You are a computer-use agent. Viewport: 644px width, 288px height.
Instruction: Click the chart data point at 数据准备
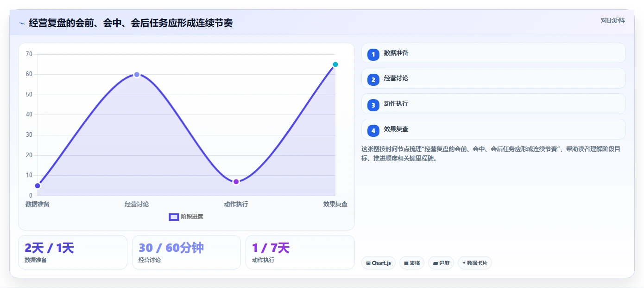38,186
